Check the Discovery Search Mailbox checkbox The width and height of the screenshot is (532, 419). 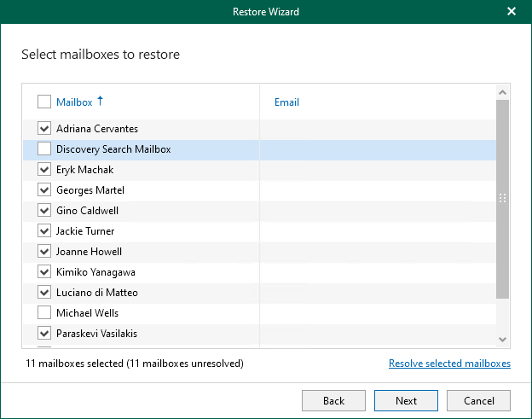coord(44,149)
